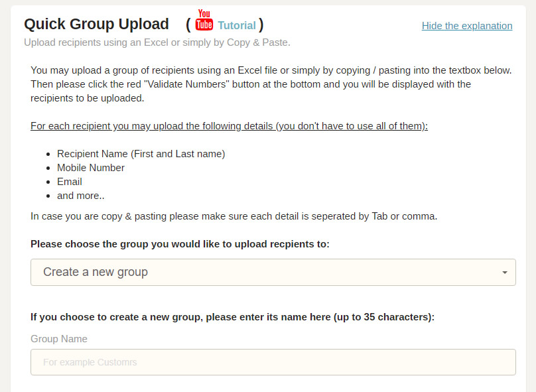Click the underlined For each recipient sentence

[229, 126]
